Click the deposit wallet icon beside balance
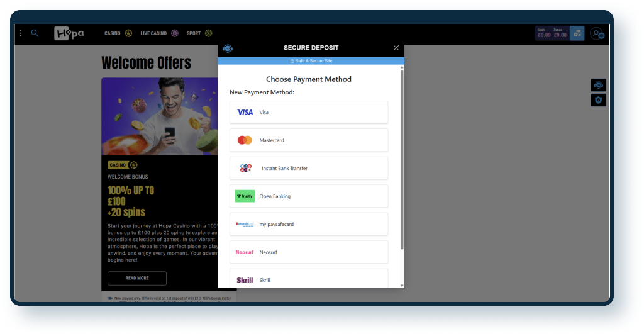Viewport: 644px width, 336px height. [x=577, y=34]
